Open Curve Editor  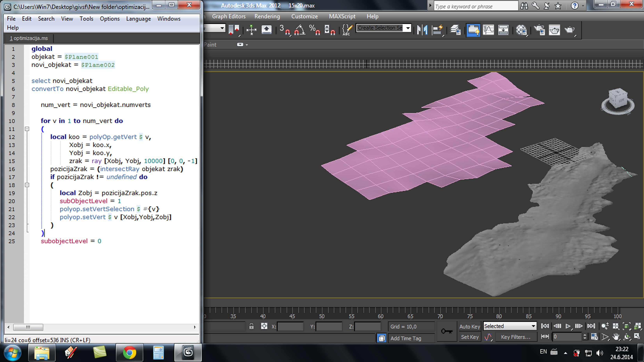coord(488,30)
